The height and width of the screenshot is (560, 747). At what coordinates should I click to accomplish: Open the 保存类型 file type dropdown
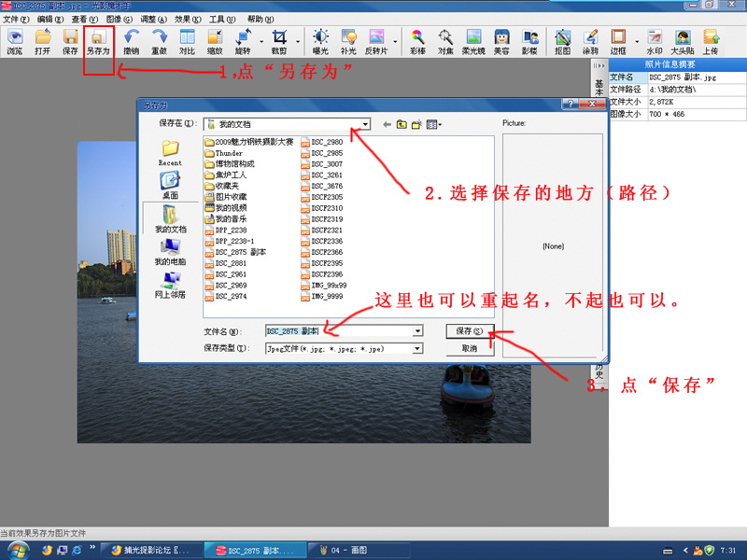click(x=417, y=349)
